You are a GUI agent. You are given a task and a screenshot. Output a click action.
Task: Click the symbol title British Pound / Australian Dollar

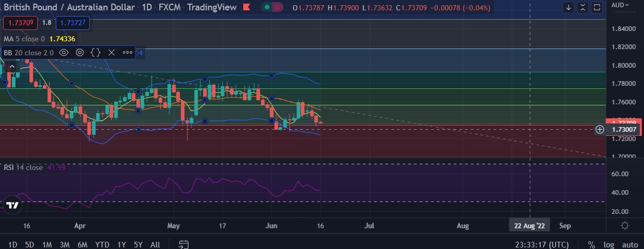(x=70, y=7)
